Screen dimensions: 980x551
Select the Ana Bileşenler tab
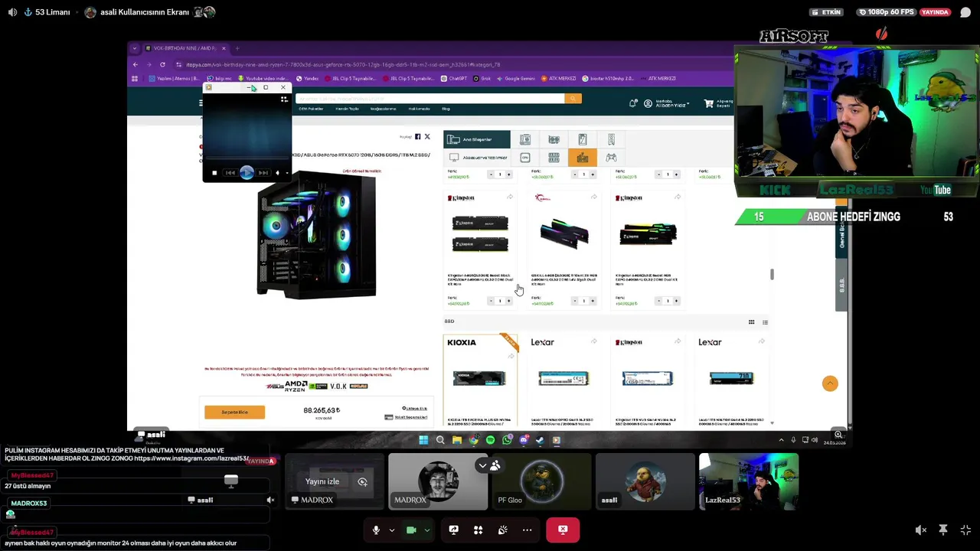(476, 139)
